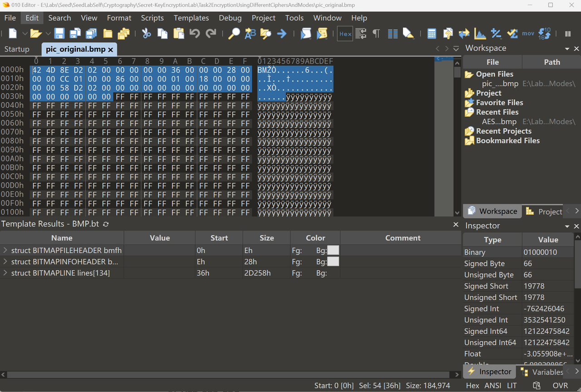Click the LIT endian status indicator
Image resolution: width=581 pixels, height=392 pixels.
coord(512,386)
